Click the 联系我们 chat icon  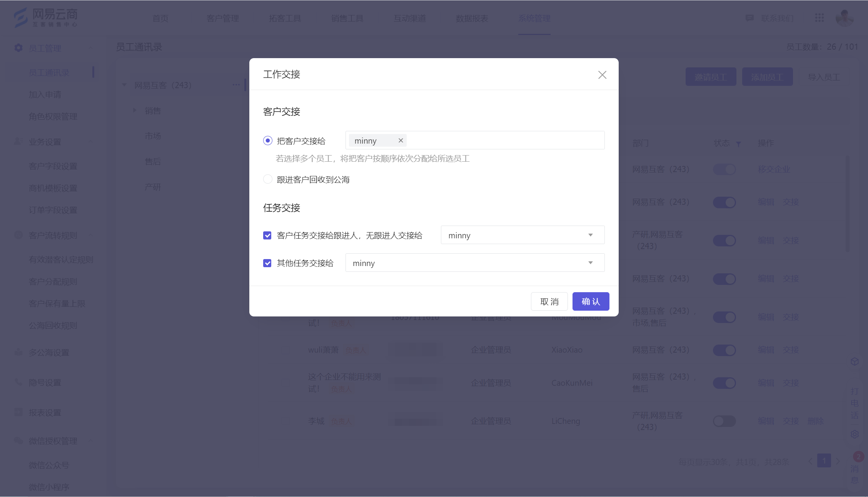pyautogui.click(x=749, y=18)
